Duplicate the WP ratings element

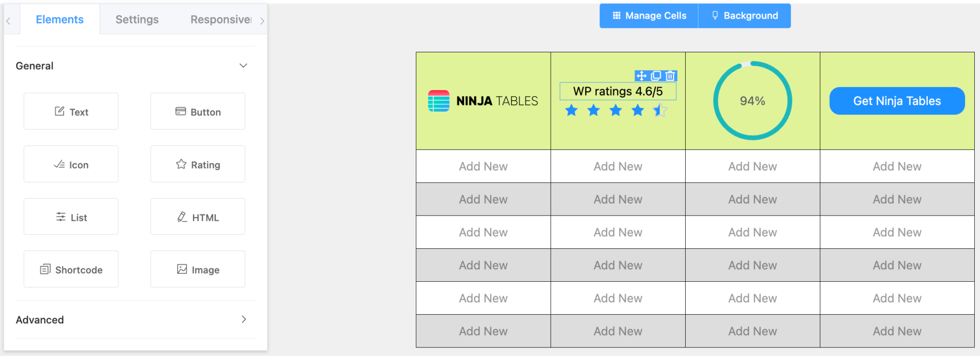[x=656, y=76]
